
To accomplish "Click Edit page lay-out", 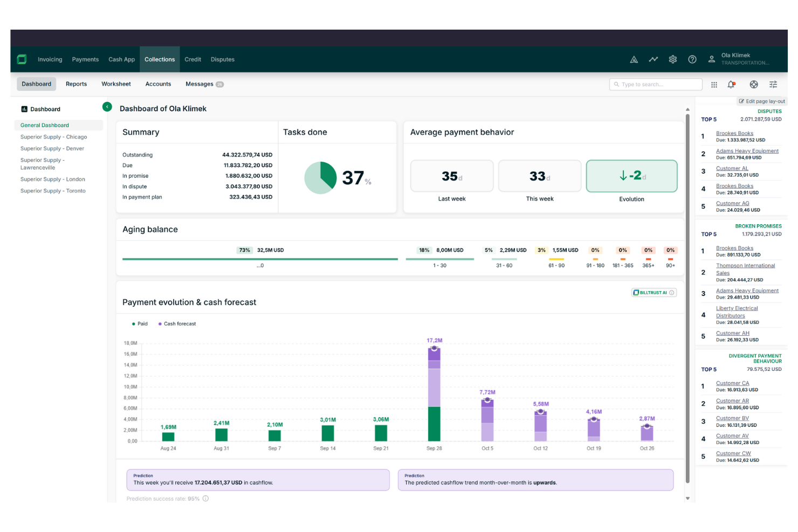I will (x=762, y=101).
